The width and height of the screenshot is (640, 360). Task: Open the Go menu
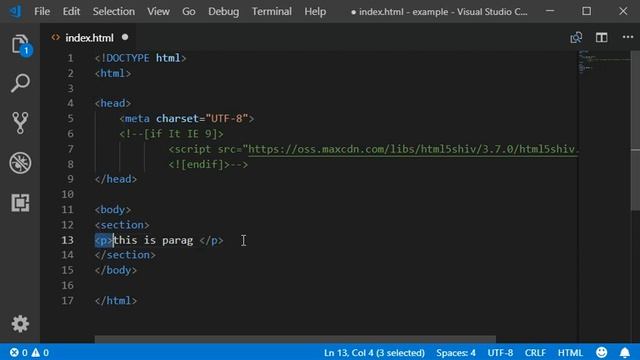[188, 11]
